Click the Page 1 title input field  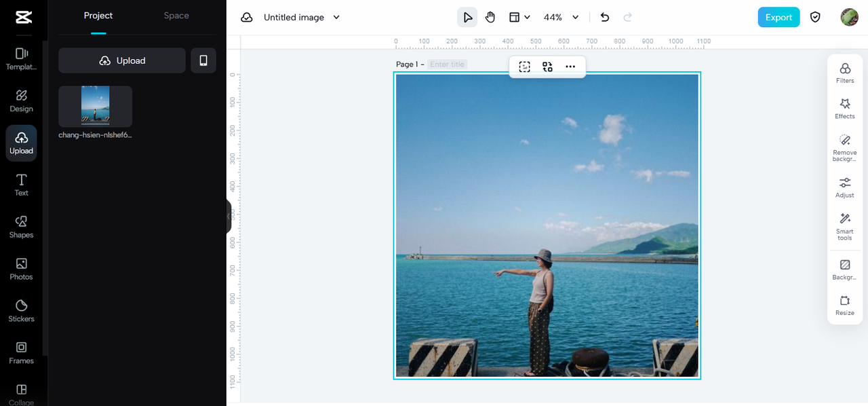448,64
